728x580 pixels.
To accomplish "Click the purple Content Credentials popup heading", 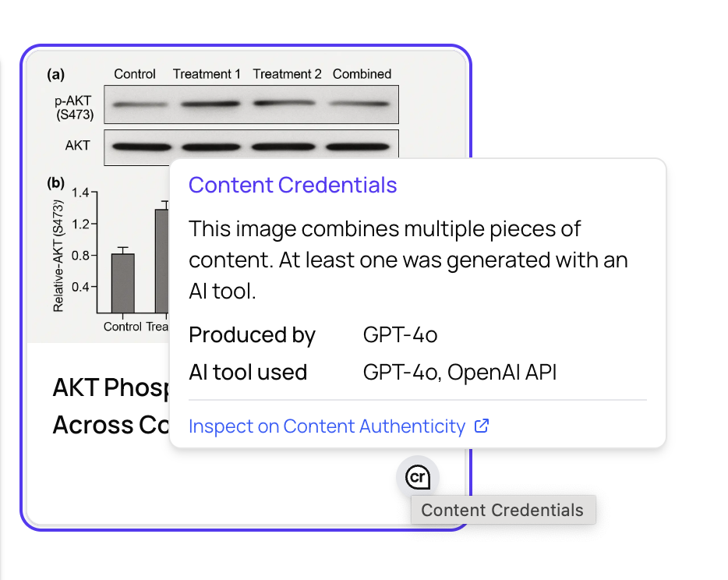I will click(292, 186).
